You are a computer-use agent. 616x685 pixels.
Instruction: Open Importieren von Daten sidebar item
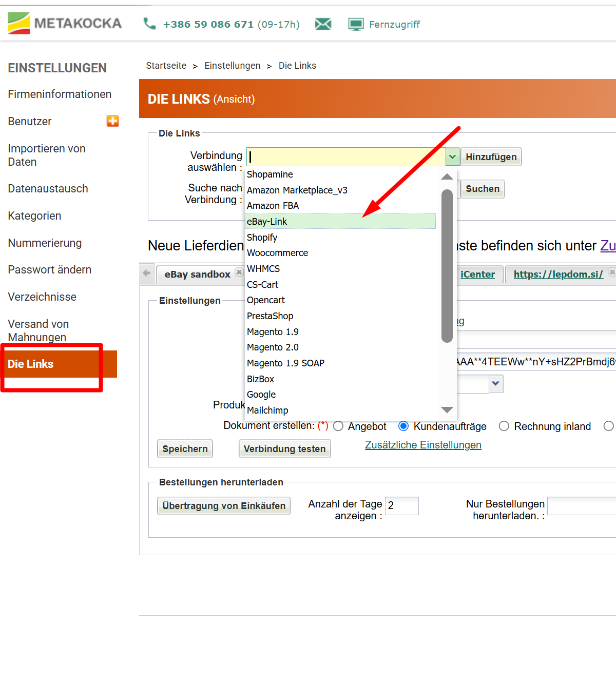[x=47, y=155]
